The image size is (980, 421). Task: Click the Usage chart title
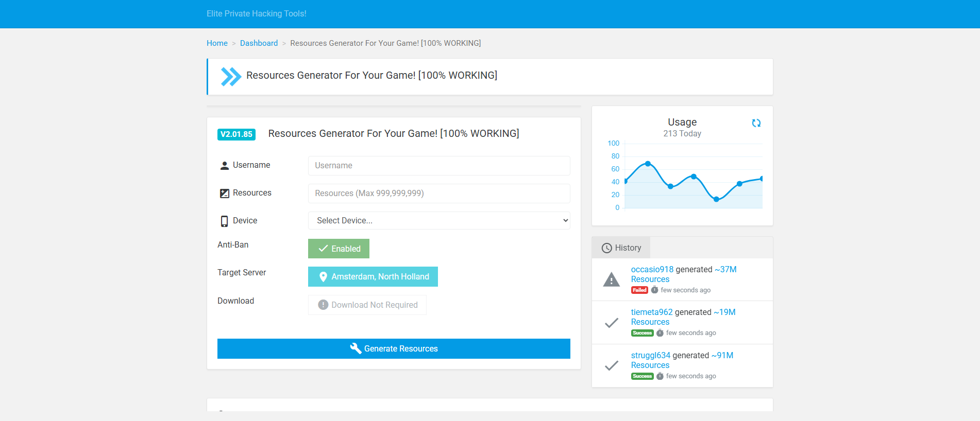pyautogui.click(x=682, y=122)
